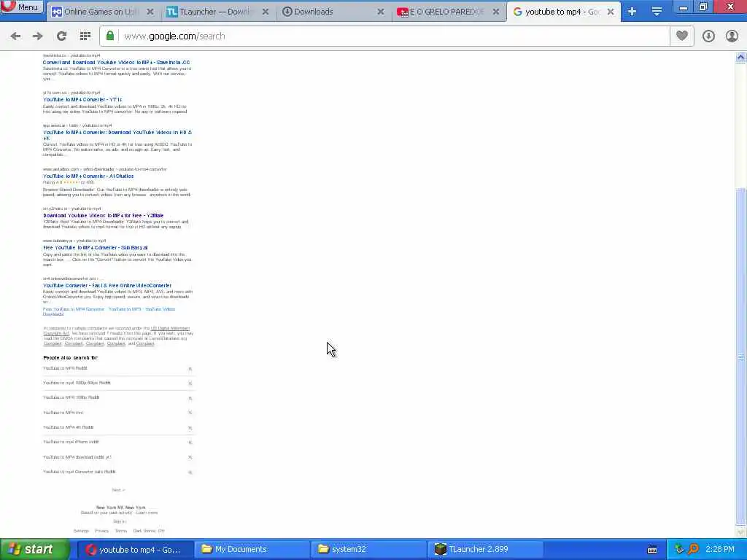This screenshot has height=560, width=747.
Task: Go forward to next page
Action: (38, 36)
